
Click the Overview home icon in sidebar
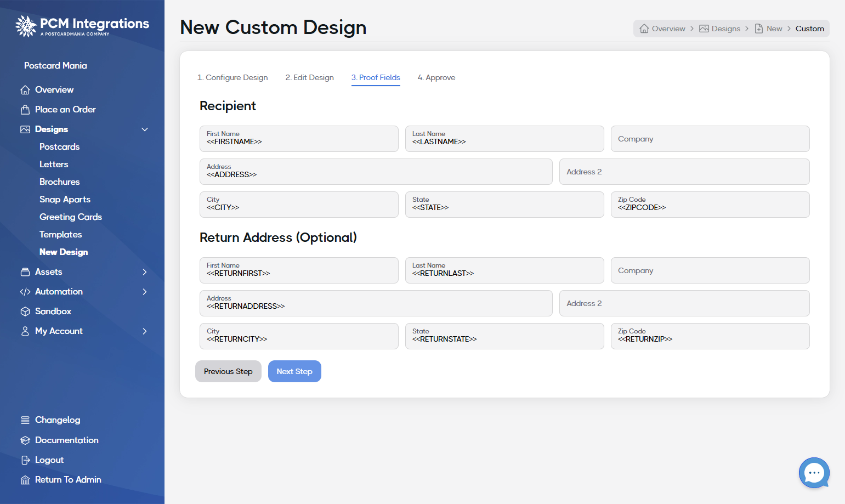pos(25,90)
